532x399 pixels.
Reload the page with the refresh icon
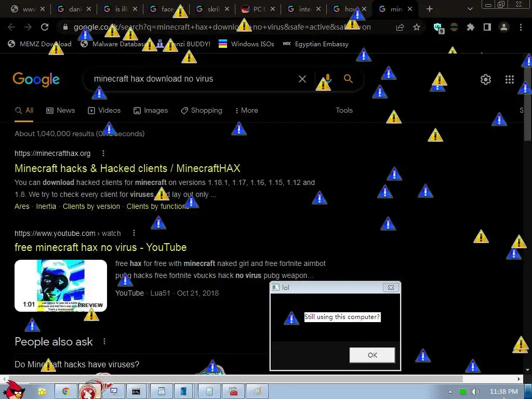pyautogui.click(x=45, y=27)
